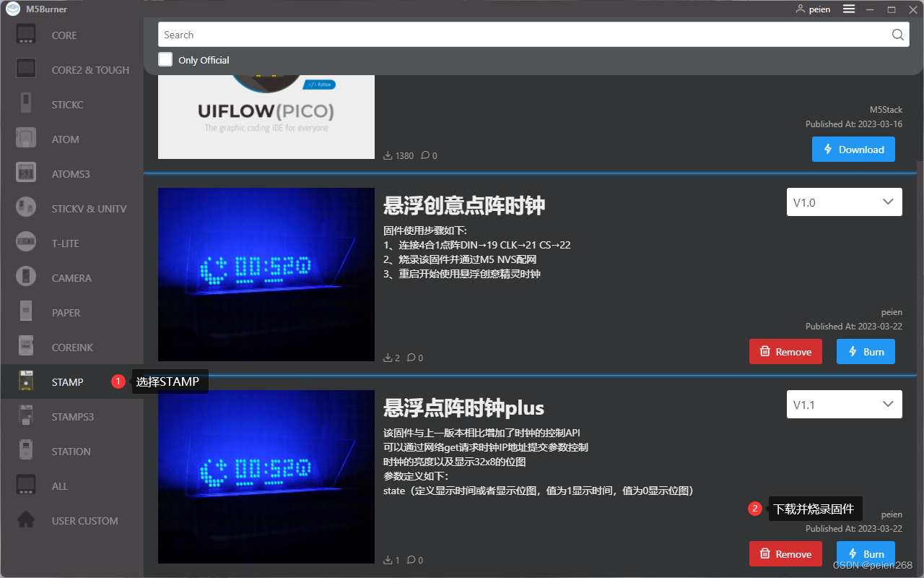Select the STAMPS3 device icon
The width and height of the screenshot is (924, 578).
pyautogui.click(x=27, y=416)
